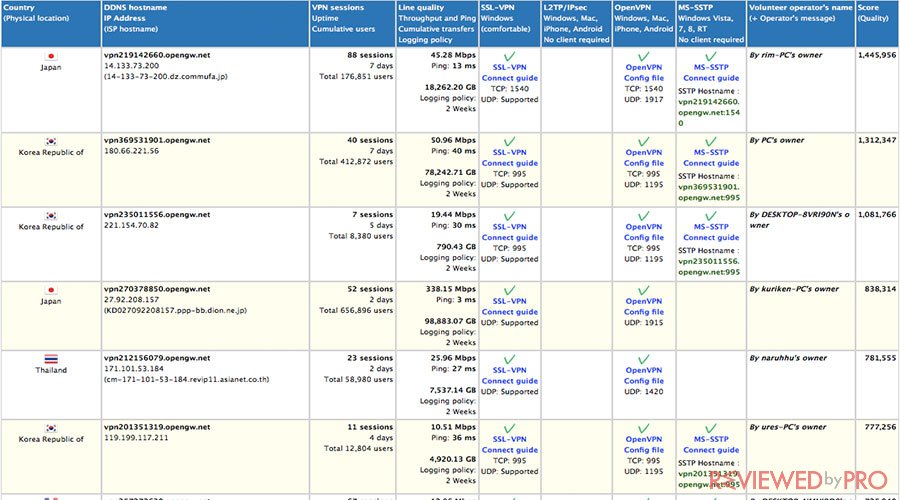Click the Korea flag in the vpn235011556 row
Viewport: 900px width, 500px height.
pos(51,216)
